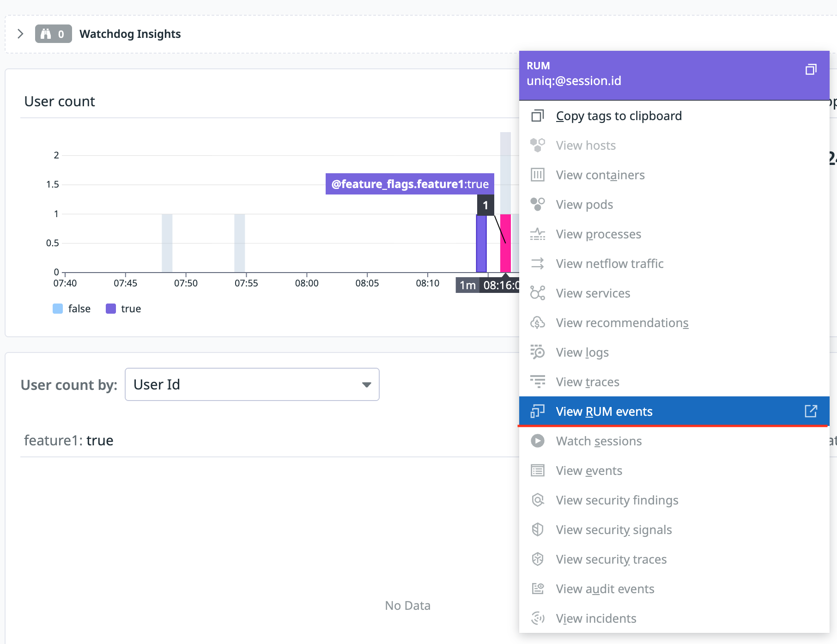Image resolution: width=837 pixels, height=644 pixels.
Task: Select View incidents menu entry
Action: pyautogui.click(x=596, y=618)
